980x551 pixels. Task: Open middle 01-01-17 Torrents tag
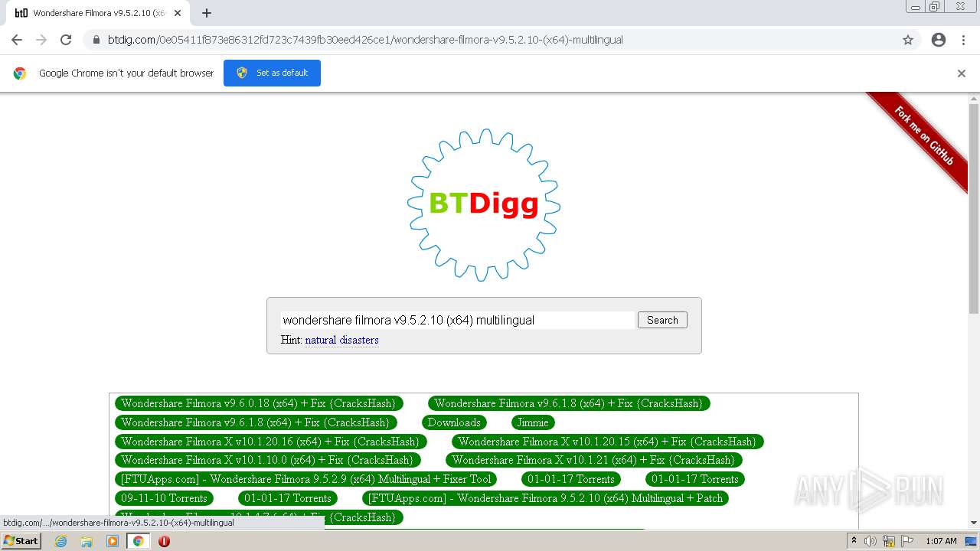pyautogui.click(x=571, y=479)
